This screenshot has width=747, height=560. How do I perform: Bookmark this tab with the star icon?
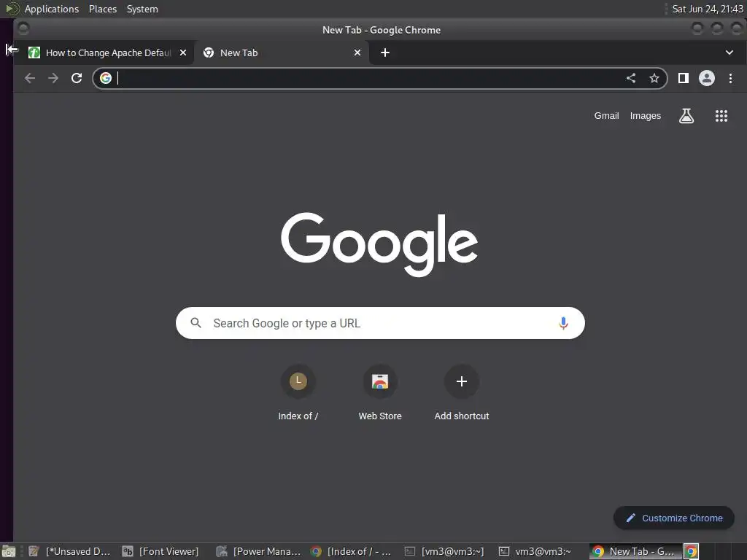click(x=654, y=78)
